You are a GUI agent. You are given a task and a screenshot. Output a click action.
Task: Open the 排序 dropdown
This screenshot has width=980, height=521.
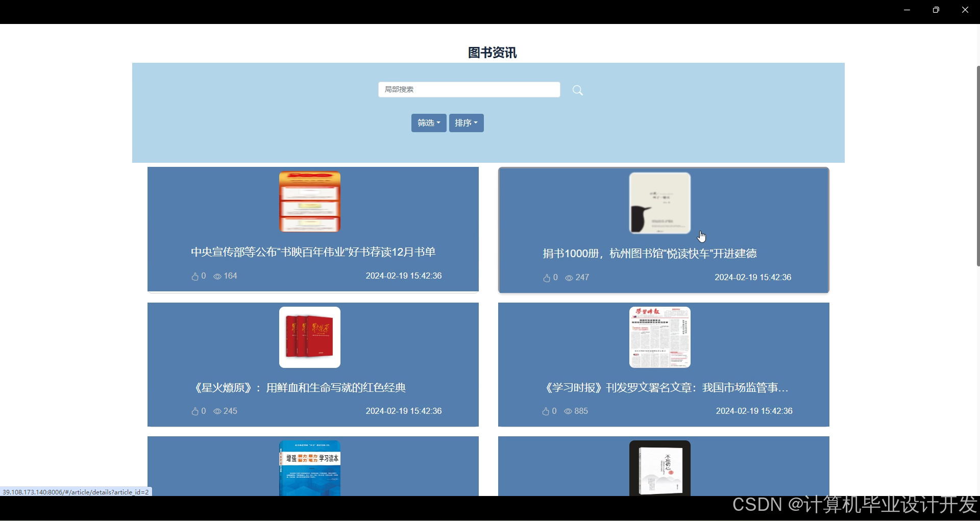[467, 123]
